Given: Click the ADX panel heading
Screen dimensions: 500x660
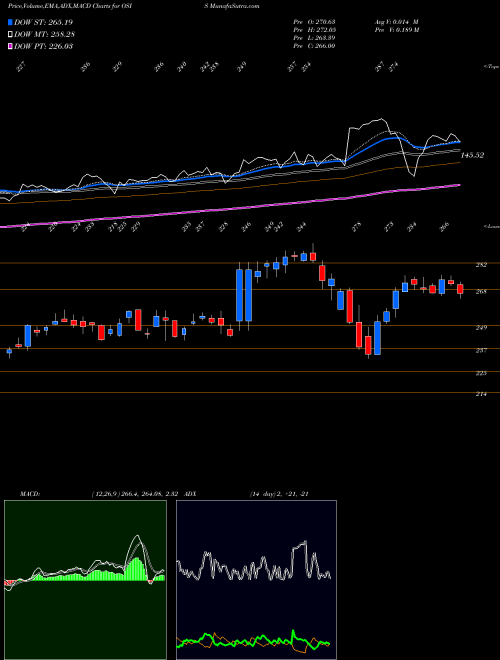Looking at the screenshot, I should (190, 494).
